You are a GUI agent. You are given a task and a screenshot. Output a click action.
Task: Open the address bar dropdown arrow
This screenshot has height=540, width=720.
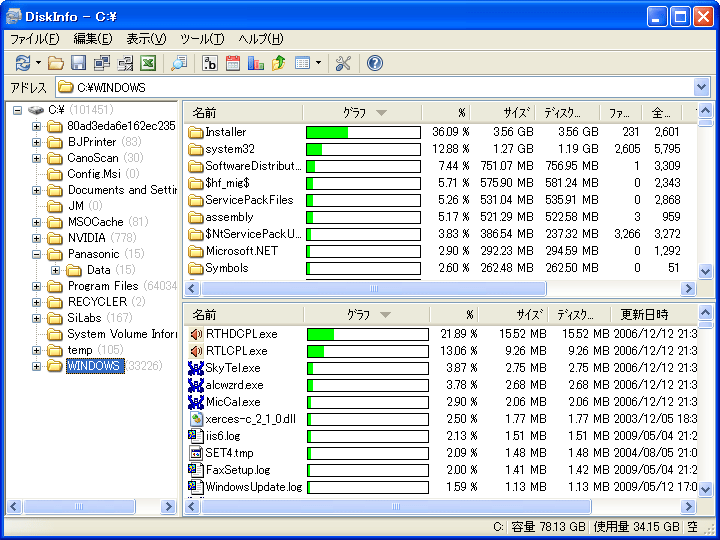(701, 87)
